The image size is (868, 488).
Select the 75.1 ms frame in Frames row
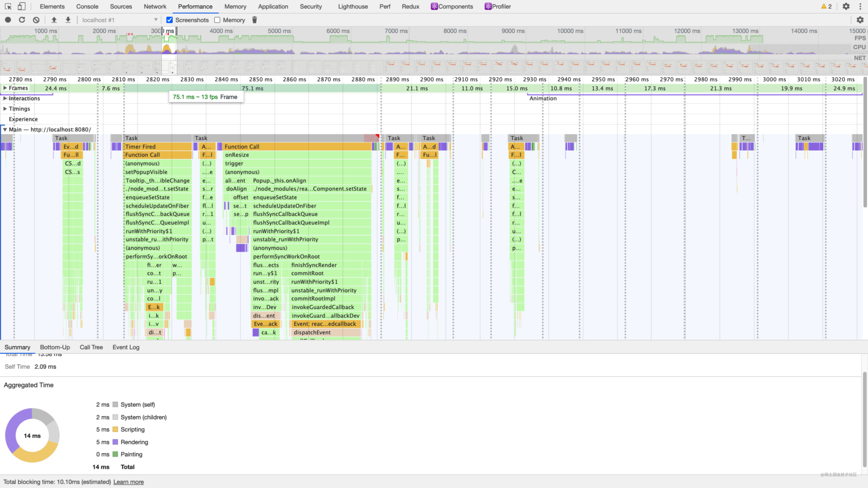click(x=253, y=88)
